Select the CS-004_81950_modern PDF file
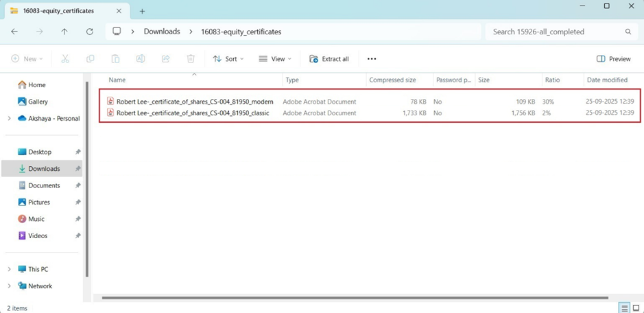The width and height of the screenshot is (644, 313). point(194,102)
